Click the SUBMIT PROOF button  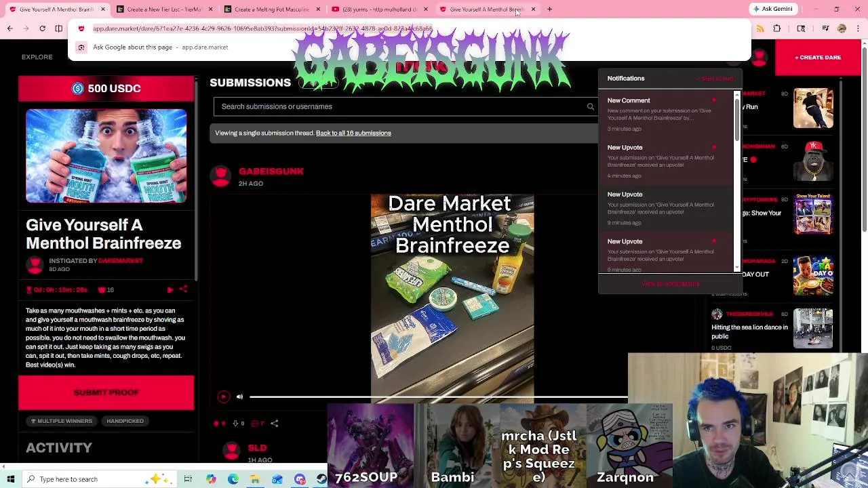pyautogui.click(x=106, y=392)
